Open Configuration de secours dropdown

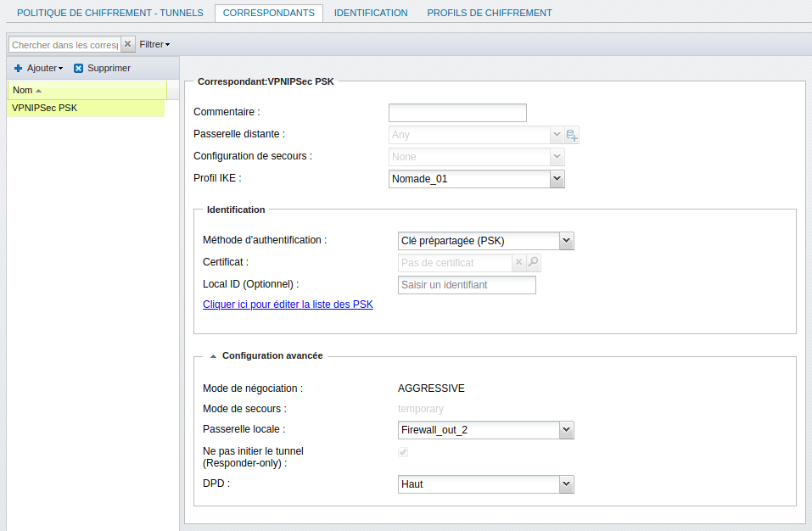[557, 156]
